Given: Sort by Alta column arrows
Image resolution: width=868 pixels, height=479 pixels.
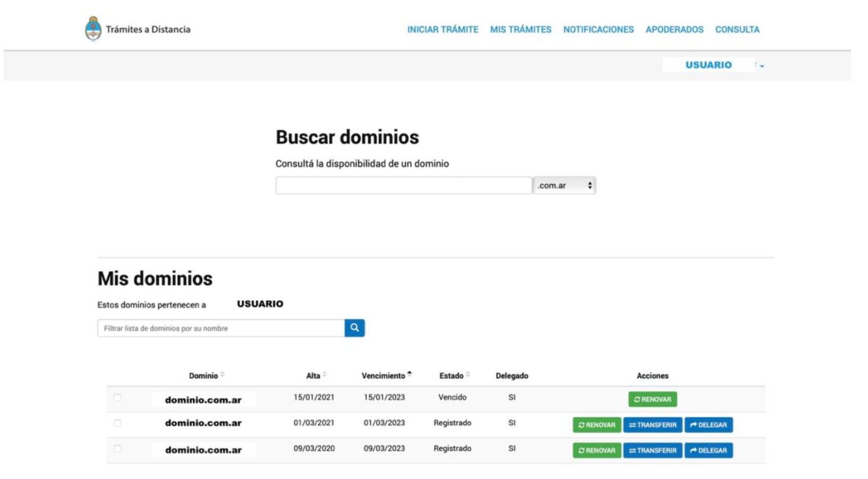Looking at the screenshot, I should 324,375.
